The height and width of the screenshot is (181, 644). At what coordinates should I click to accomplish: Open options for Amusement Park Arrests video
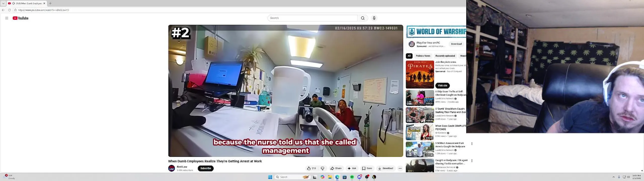[472, 144]
